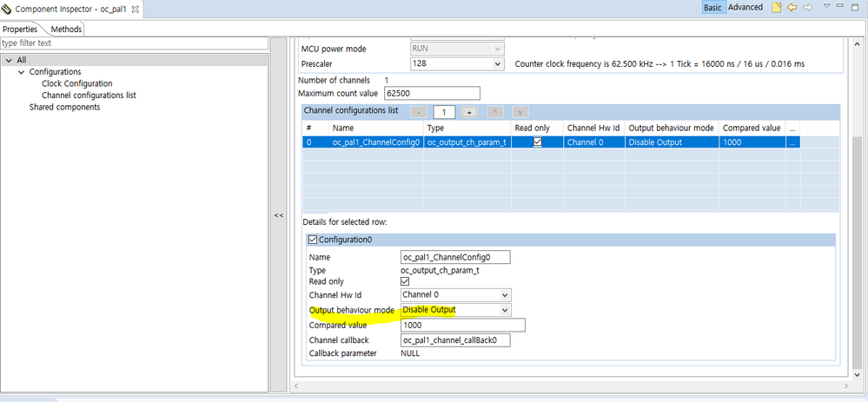Click oc_pal1_ChannelConfig0 table cell
Image resolution: width=868 pixels, height=402 pixels.
[x=377, y=142]
